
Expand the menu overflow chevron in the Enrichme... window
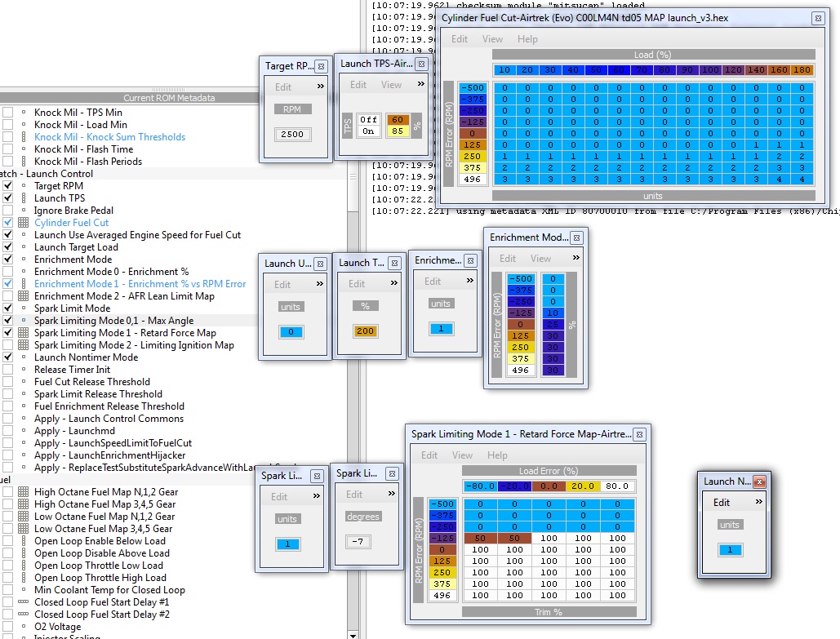coord(470,281)
